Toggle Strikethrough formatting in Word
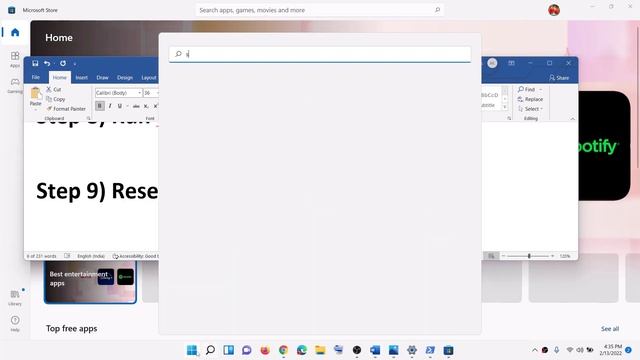640x360 pixels. click(136, 106)
